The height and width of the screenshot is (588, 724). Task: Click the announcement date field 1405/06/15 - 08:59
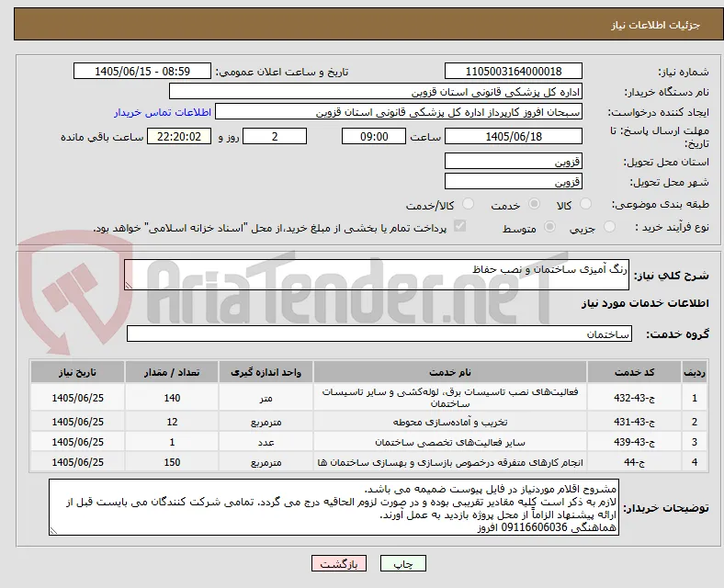click(142, 71)
